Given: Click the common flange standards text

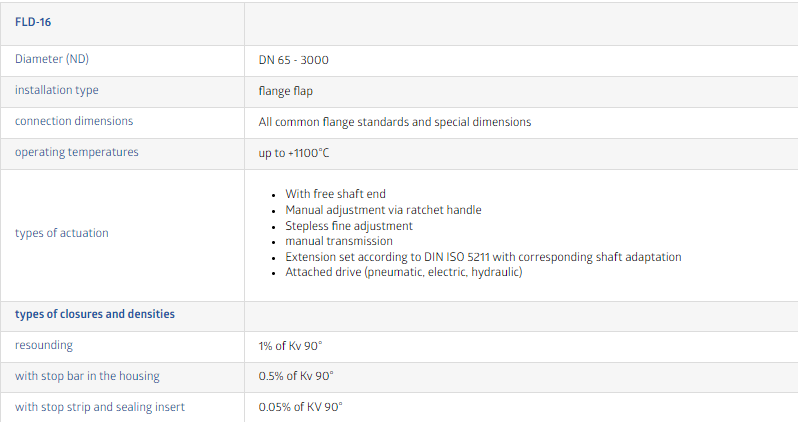Looking at the screenshot, I should (x=394, y=122).
